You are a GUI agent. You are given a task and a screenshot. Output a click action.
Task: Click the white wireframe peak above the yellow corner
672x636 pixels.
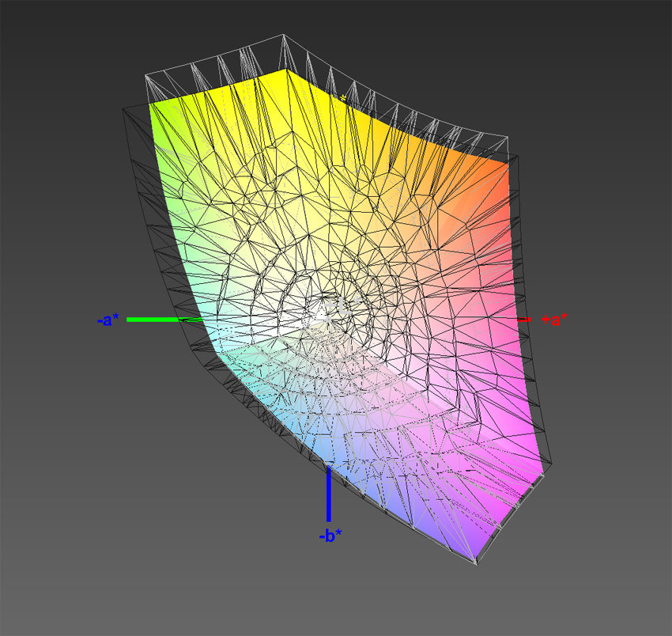[283, 36]
